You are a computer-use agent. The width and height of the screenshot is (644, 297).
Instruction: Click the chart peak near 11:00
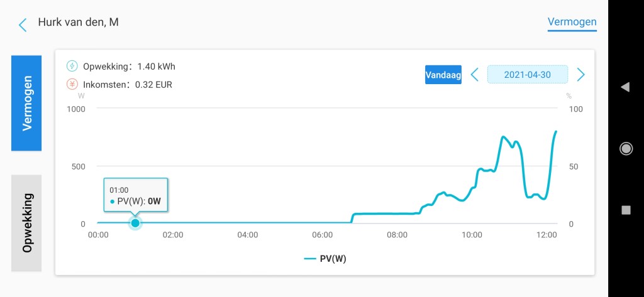(503, 137)
